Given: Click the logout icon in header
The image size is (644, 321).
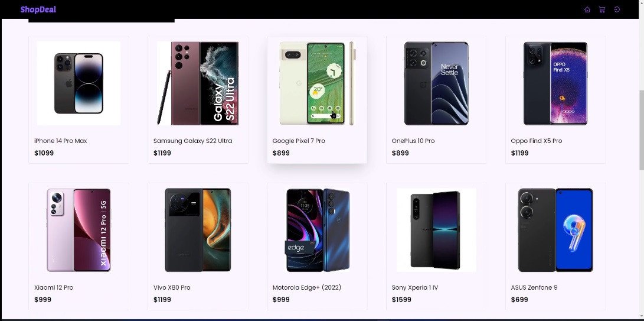Looking at the screenshot, I should click(x=616, y=9).
